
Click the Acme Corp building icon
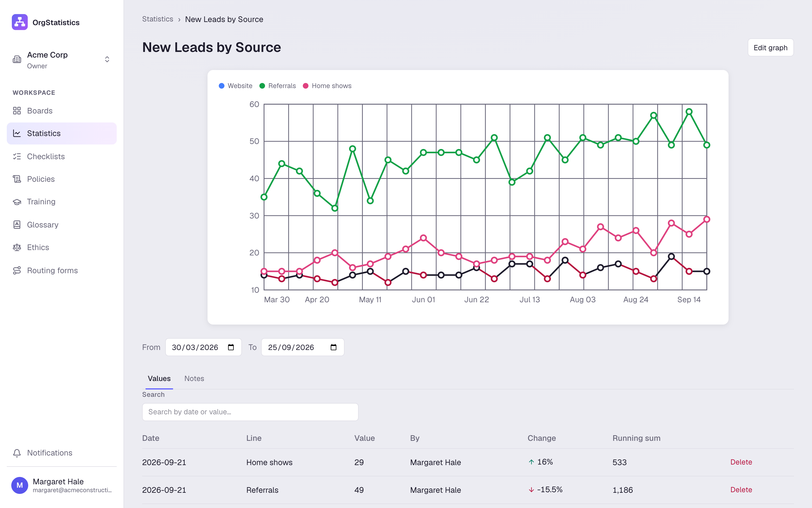(x=17, y=60)
